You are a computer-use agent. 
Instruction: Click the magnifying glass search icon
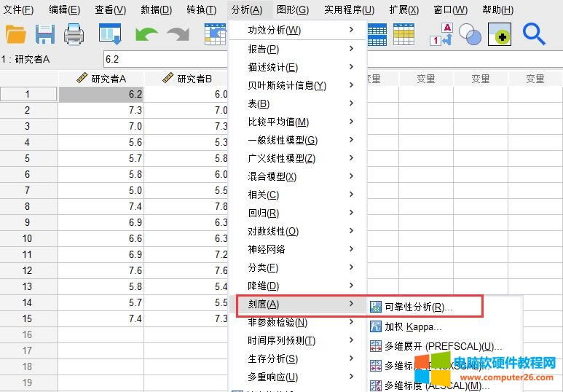click(534, 34)
